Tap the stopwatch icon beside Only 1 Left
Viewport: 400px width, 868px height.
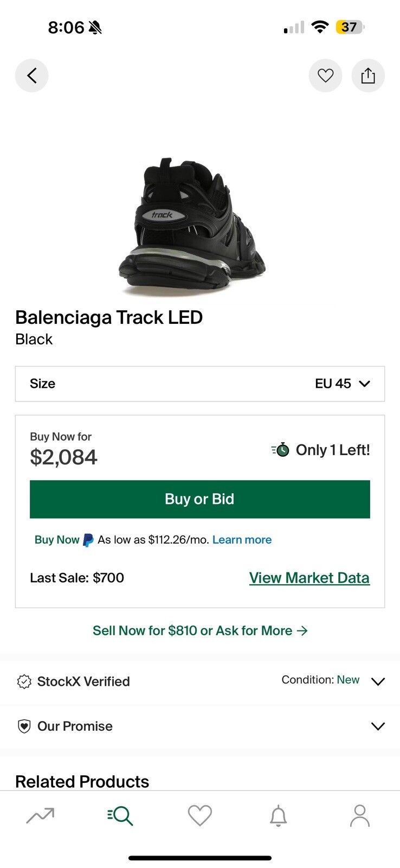pos(279,450)
